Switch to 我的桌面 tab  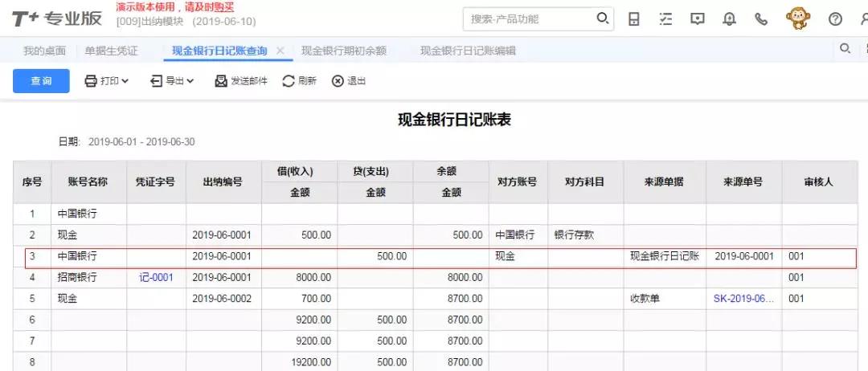pos(44,51)
